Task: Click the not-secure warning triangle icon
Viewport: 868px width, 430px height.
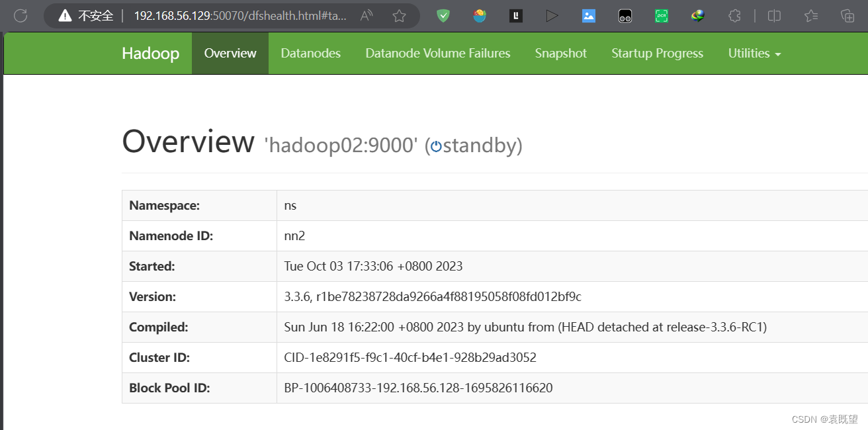Action: (65, 16)
